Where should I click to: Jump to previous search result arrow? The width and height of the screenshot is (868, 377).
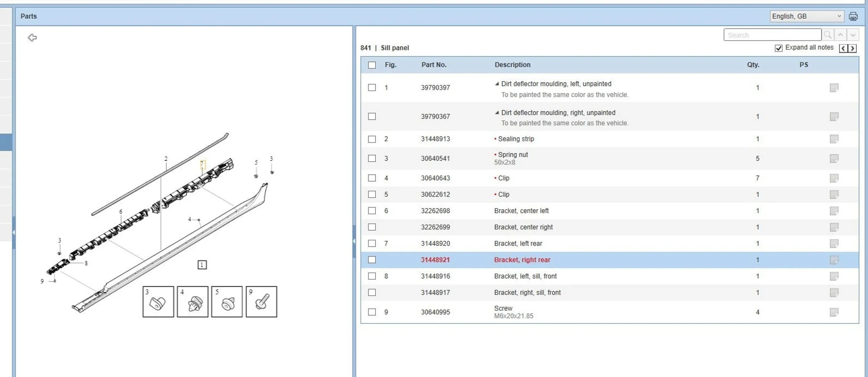[841, 35]
